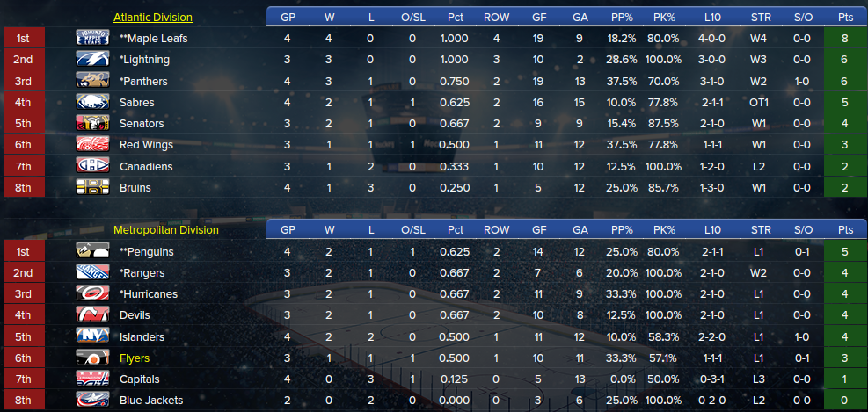
Task: Click the Senators team name
Action: tap(142, 124)
